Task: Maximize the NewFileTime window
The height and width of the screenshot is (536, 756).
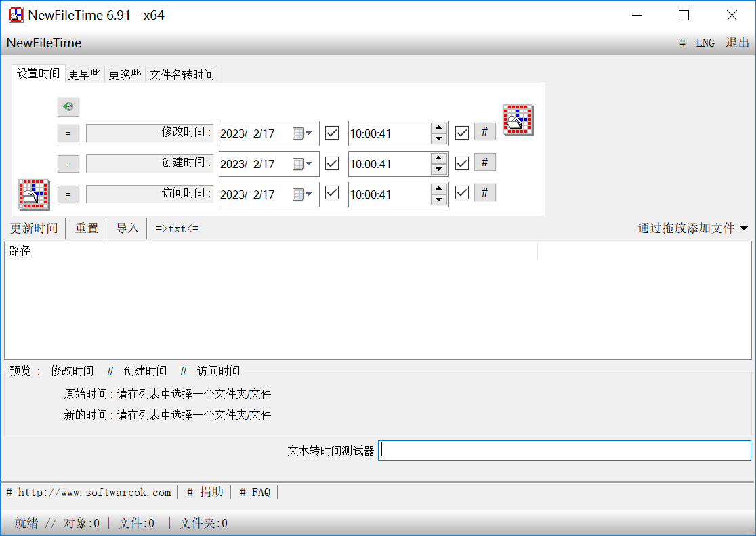Action: coord(684,16)
